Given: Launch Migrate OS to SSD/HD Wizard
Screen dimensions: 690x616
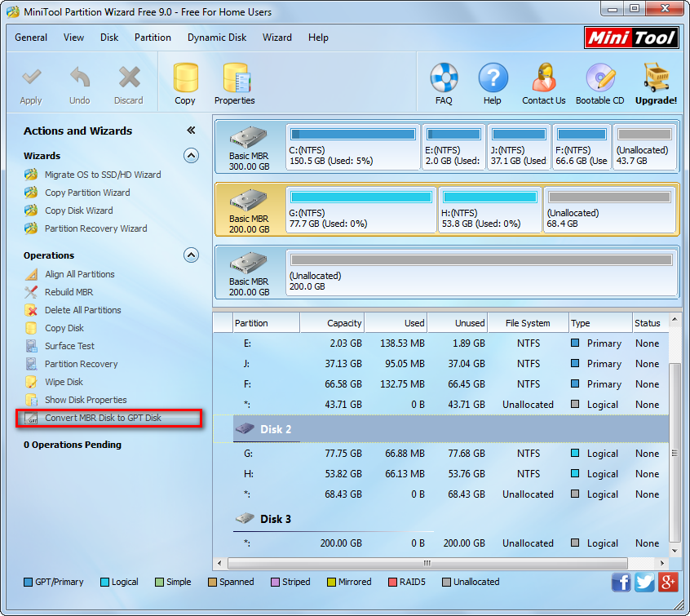Looking at the screenshot, I should pyautogui.click(x=103, y=175).
